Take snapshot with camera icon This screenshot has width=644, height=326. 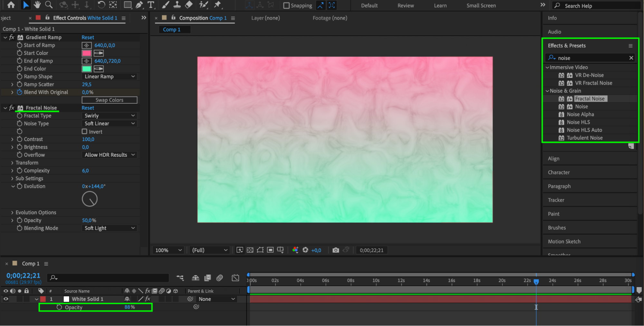coord(336,250)
